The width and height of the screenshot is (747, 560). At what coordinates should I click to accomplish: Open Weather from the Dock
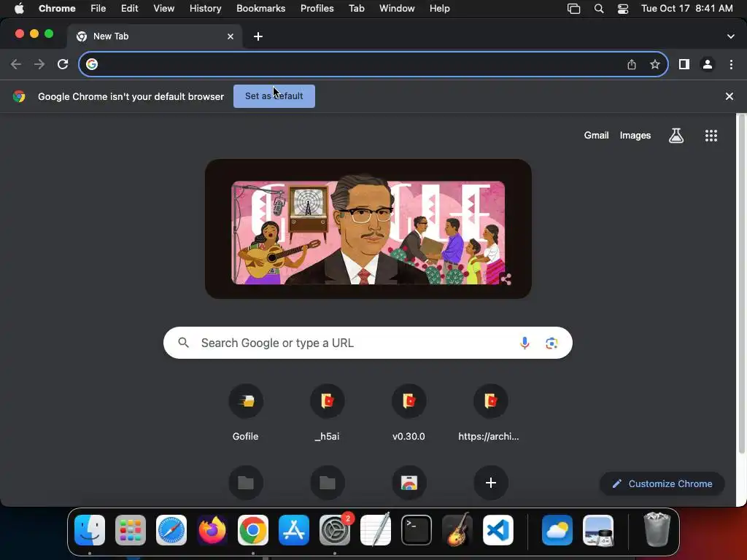557,530
